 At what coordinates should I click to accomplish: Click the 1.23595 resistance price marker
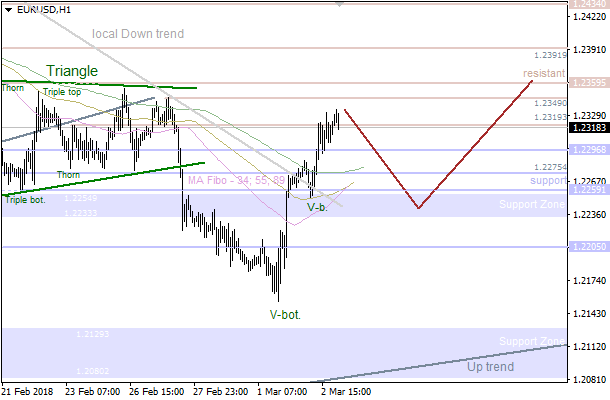(588, 83)
